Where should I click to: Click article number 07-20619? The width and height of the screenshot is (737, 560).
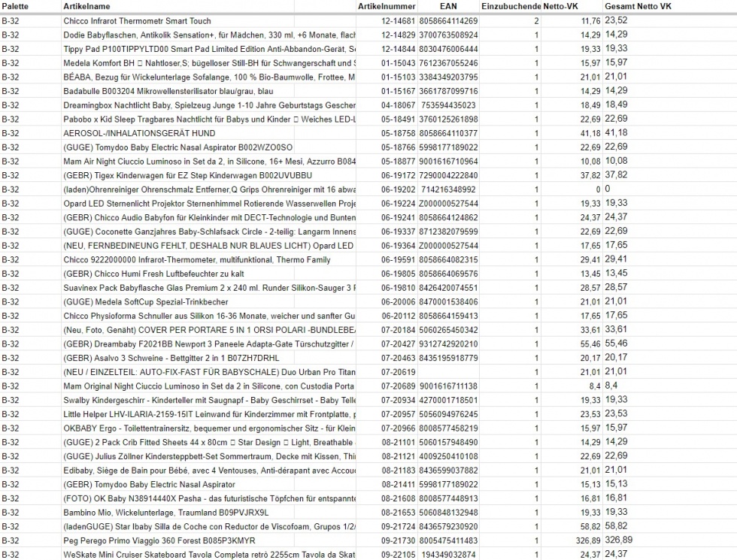coord(398,373)
